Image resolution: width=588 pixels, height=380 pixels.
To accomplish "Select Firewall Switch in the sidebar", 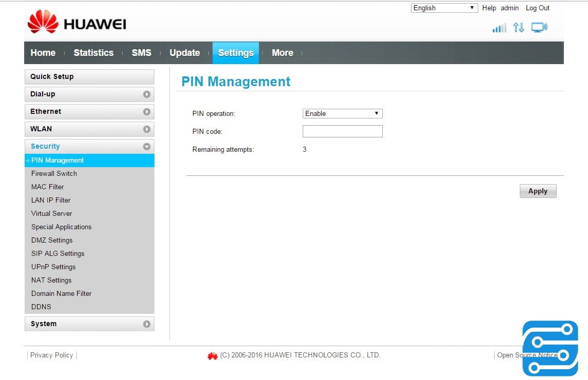I will 54,174.
